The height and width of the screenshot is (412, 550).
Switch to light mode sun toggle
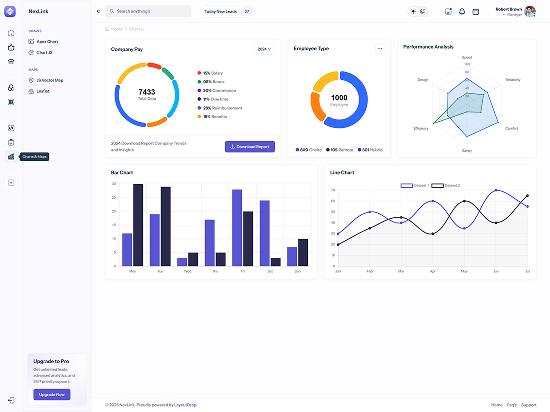(x=413, y=12)
